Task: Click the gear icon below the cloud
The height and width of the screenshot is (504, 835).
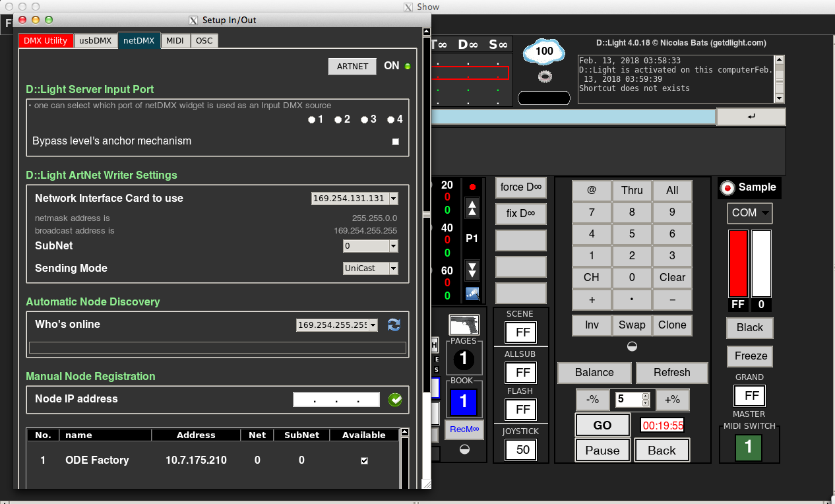Action: click(545, 77)
